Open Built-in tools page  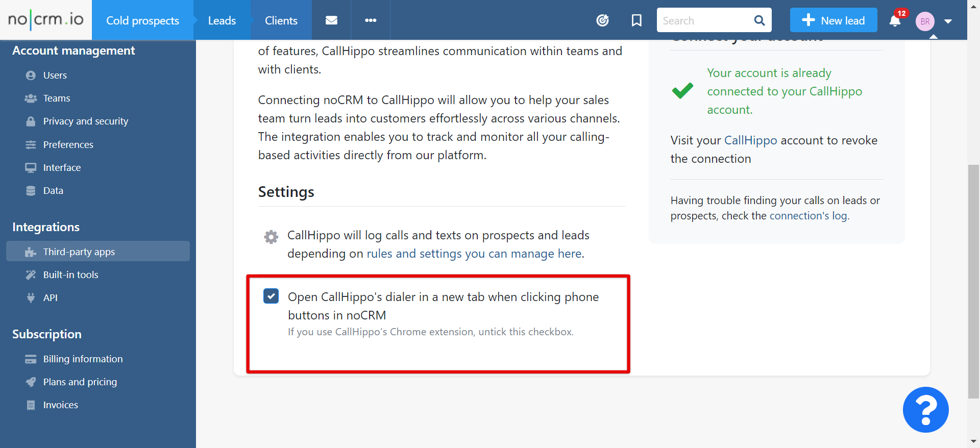click(x=71, y=275)
